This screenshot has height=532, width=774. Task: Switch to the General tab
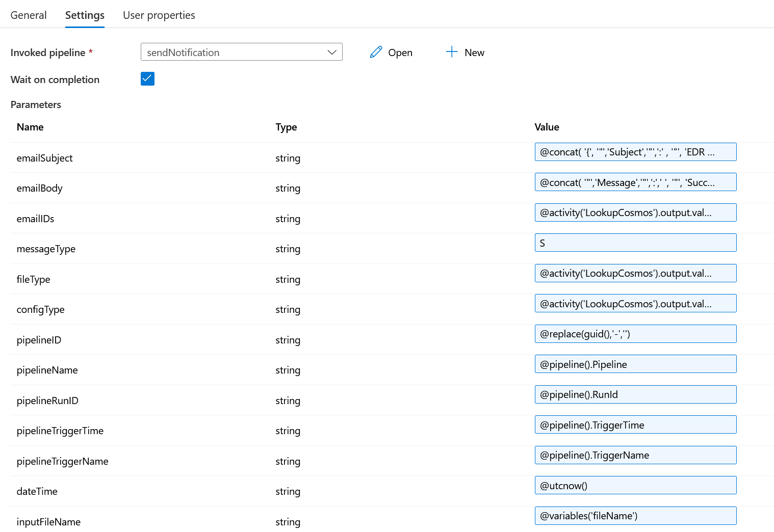point(29,15)
